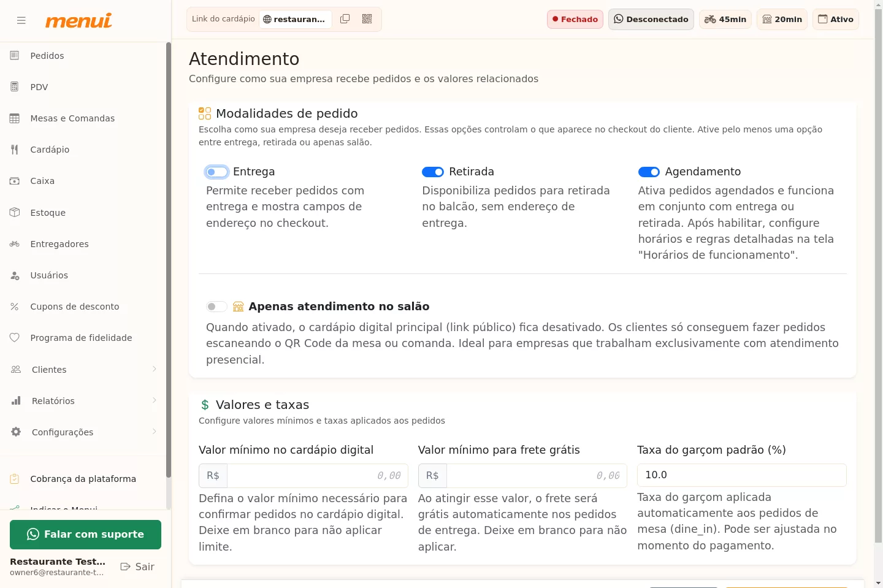Click the Valor mínimo para frete grátis field
Image resolution: width=883 pixels, height=588 pixels.
[537, 476]
